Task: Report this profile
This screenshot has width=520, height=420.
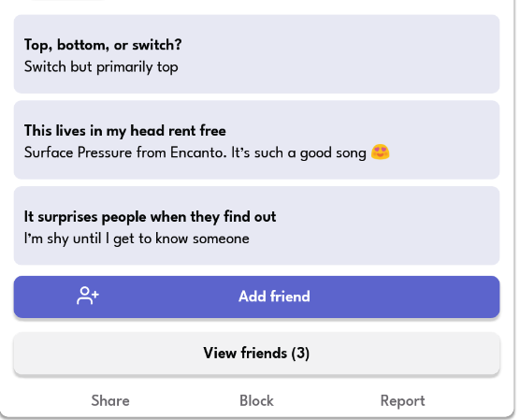Action: coord(402,400)
